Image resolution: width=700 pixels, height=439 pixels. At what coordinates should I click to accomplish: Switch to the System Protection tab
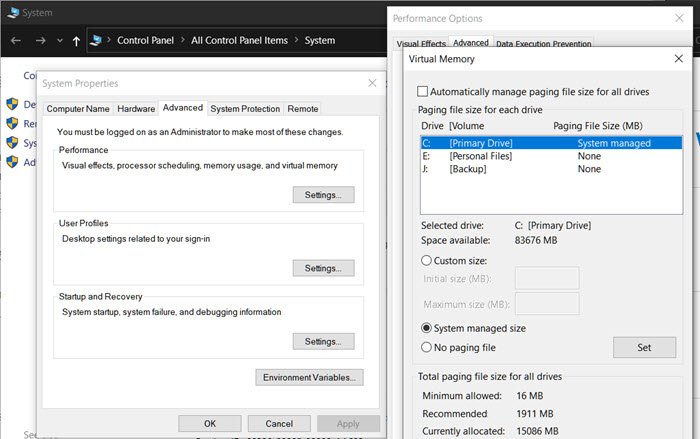pyautogui.click(x=245, y=108)
